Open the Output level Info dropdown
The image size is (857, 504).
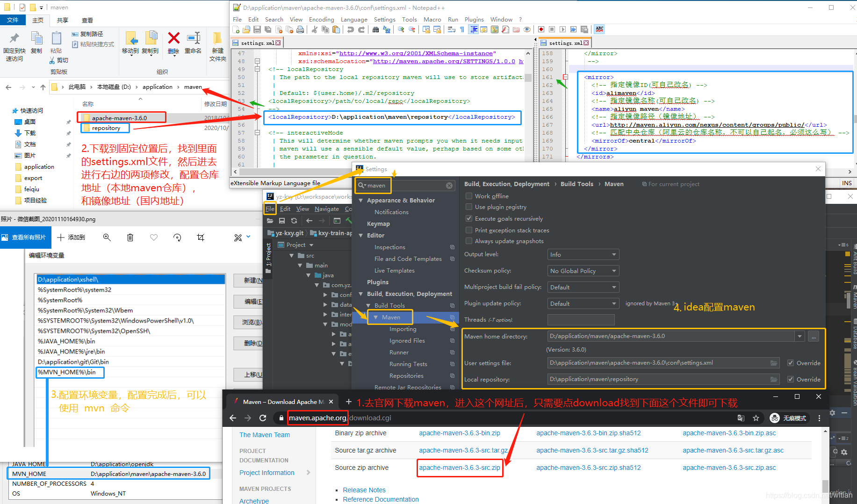coord(583,254)
